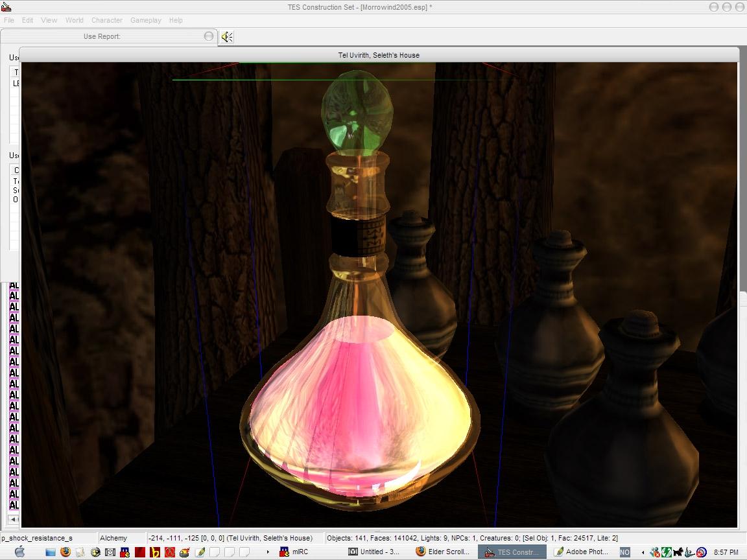Switch to the Adobe Photoshop taskbar window

click(x=582, y=552)
